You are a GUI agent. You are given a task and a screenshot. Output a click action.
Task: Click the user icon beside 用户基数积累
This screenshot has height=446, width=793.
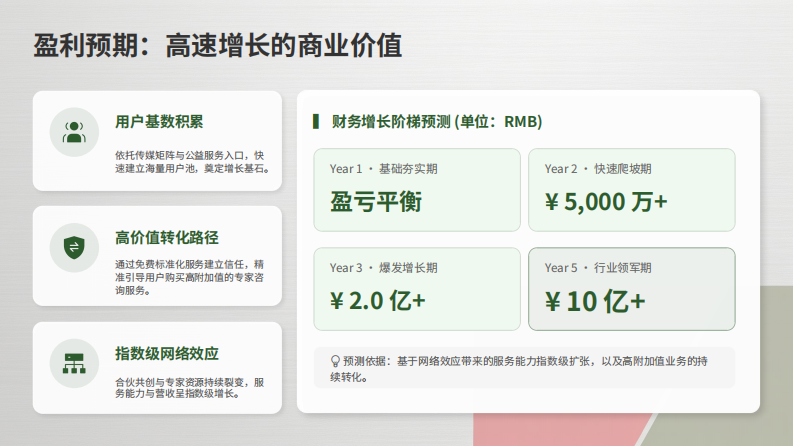point(74,132)
